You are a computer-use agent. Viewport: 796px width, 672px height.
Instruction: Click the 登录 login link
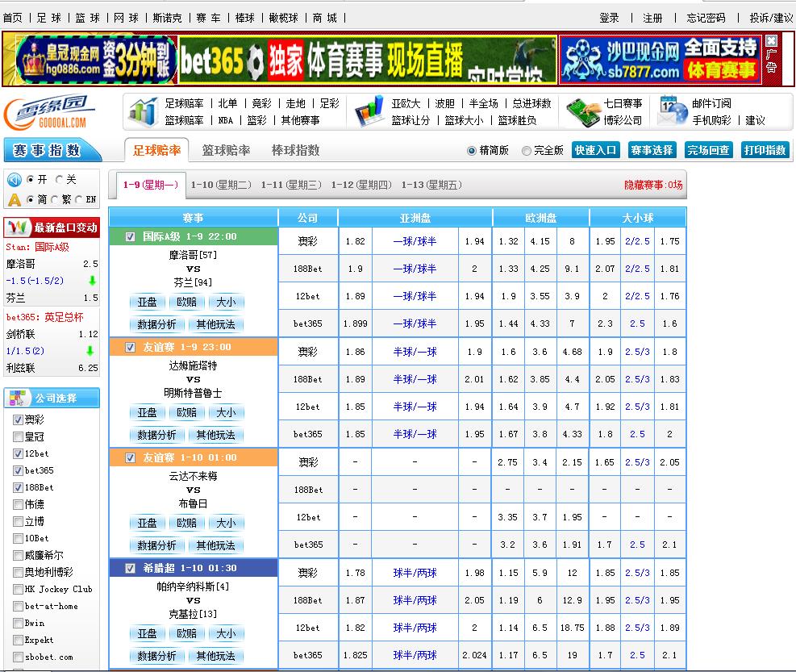(609, 19)
